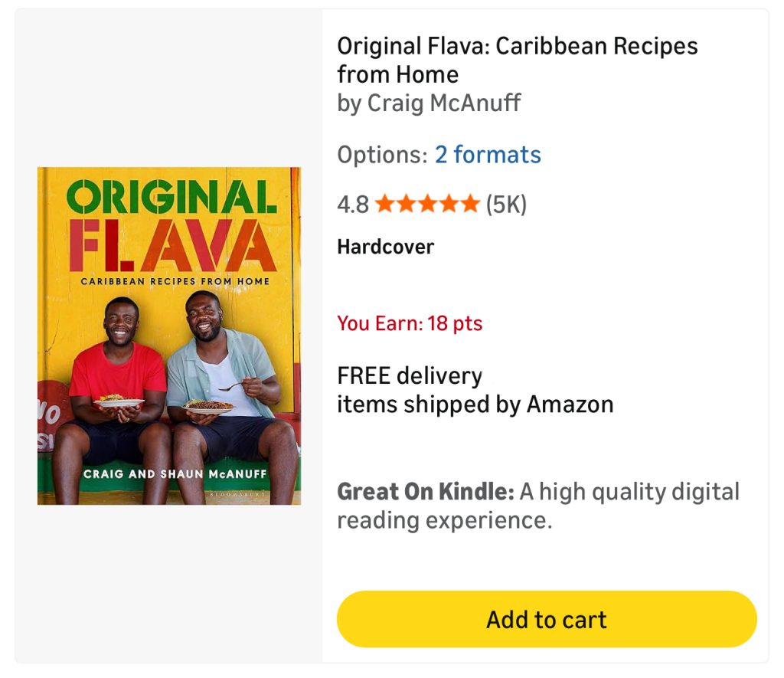Click the '2 formats' options link
The width and height of the screenshot is (784, 678).
[x=488, y=155]
